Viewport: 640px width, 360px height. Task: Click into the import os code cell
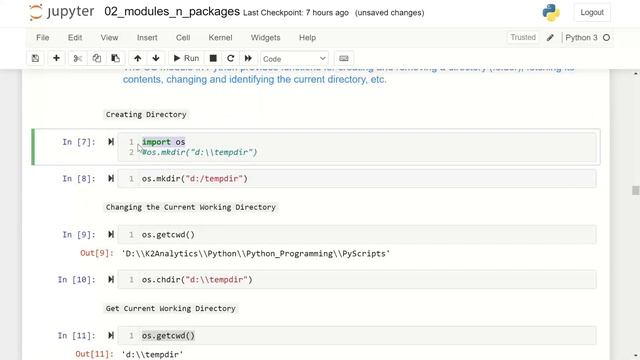pyautogui.click(x=357, y=147)
